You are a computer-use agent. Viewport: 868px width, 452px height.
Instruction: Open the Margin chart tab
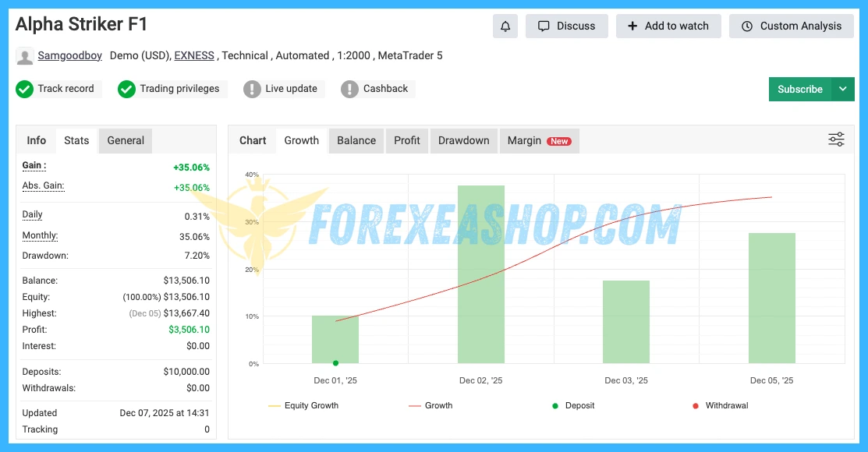pyautogui.click(x=539, y=141)
